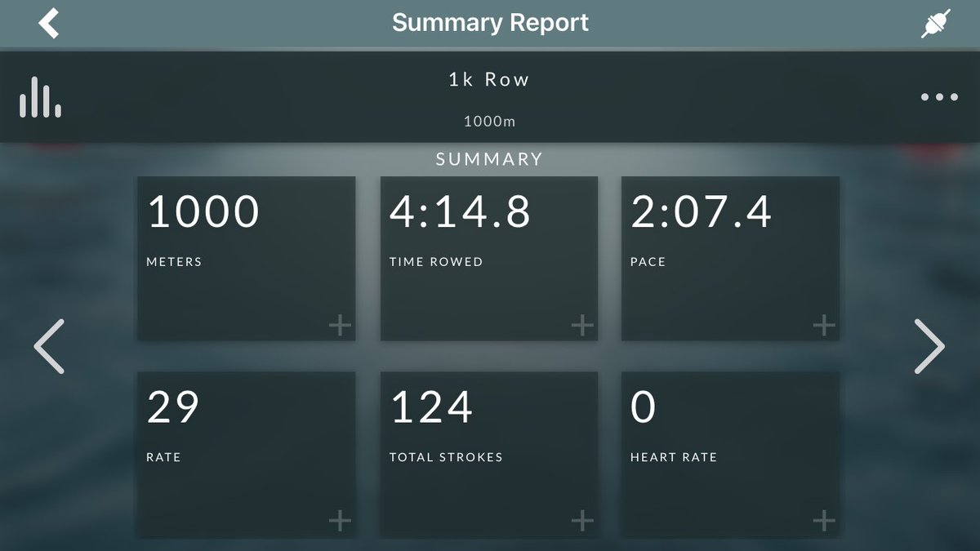The image size is (980, 551).
Task: Tap the SUMMARY section heading
Action: click(489, 159)
